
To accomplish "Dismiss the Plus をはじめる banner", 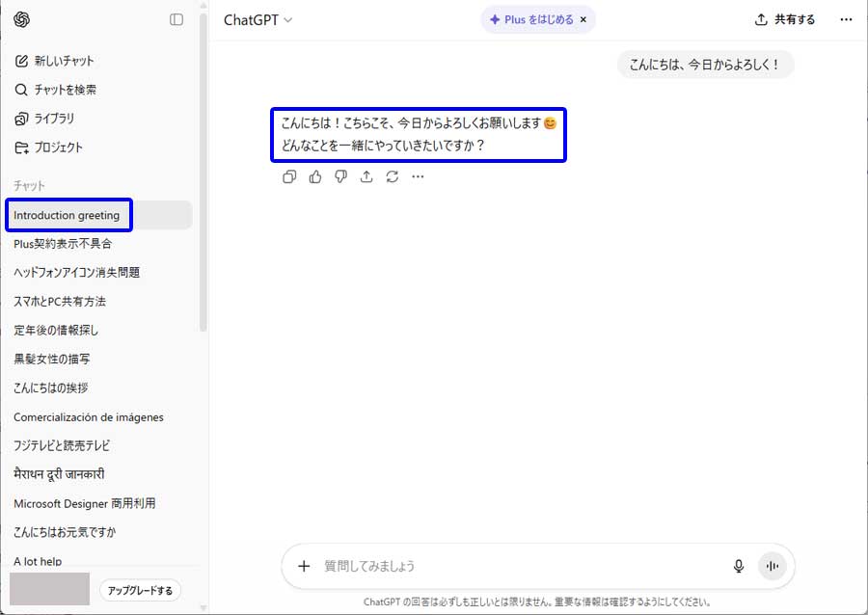I will click(583, 19).
